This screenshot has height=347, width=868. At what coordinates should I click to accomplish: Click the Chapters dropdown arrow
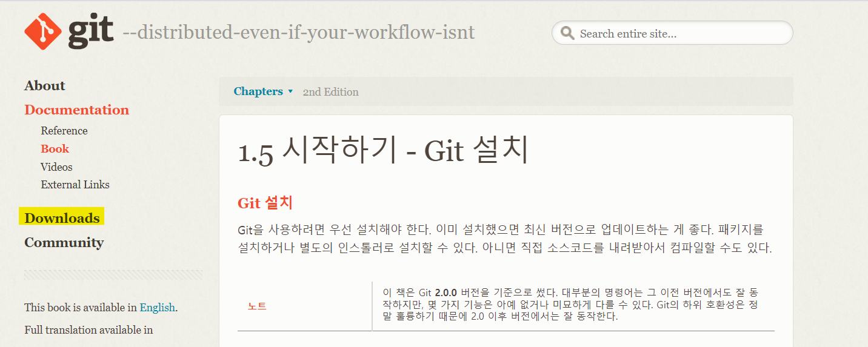pos(290,92)
